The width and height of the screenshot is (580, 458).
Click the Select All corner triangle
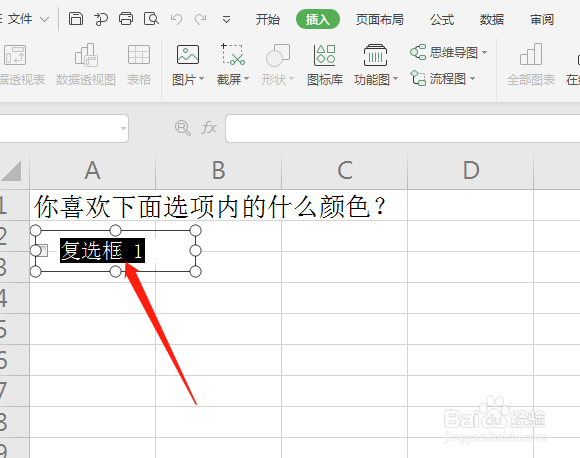click(x=11, y=171)
